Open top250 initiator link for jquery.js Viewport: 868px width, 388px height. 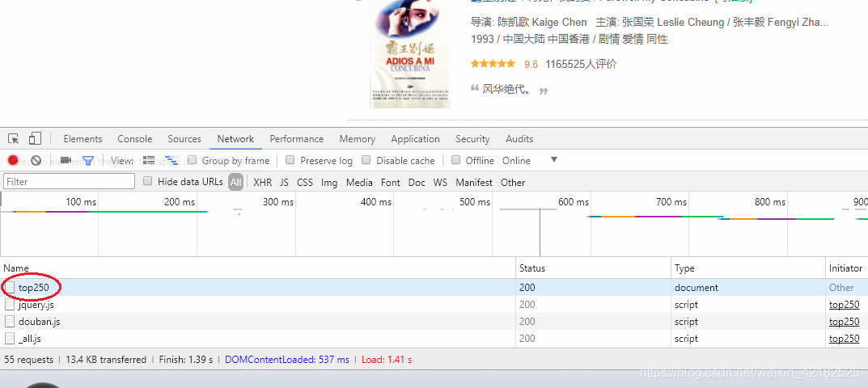(x=845, y=305)
